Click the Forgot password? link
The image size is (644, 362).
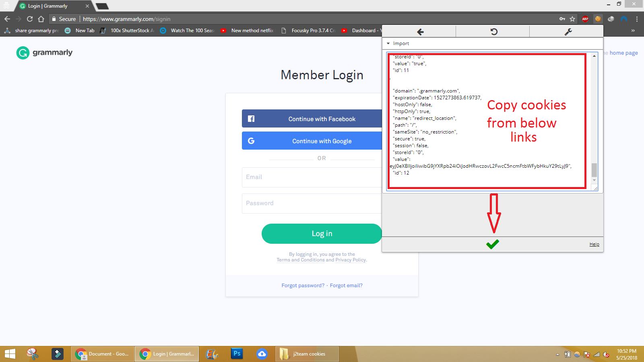(x=303, y=286)
